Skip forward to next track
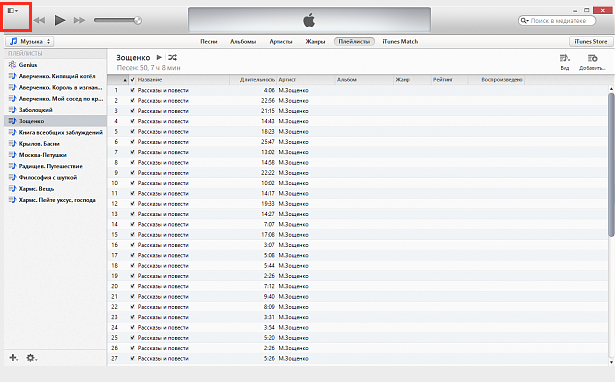 80,20
